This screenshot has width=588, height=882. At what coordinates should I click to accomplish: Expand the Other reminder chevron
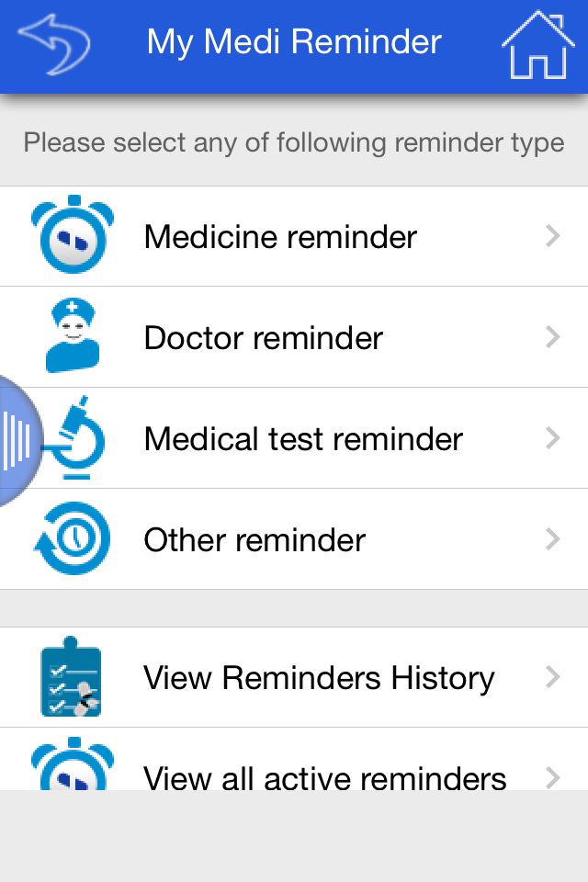(552, 539)
